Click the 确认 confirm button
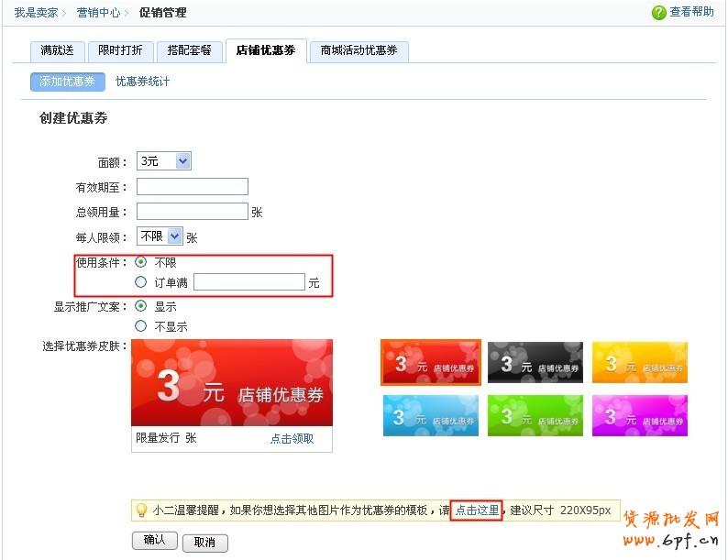 click(x=155, y=541)
